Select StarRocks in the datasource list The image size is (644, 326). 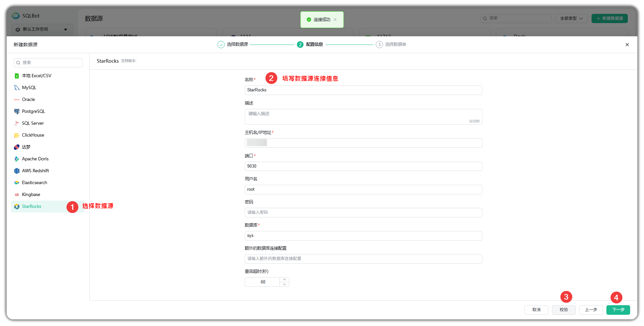click(x=32, y=207)
